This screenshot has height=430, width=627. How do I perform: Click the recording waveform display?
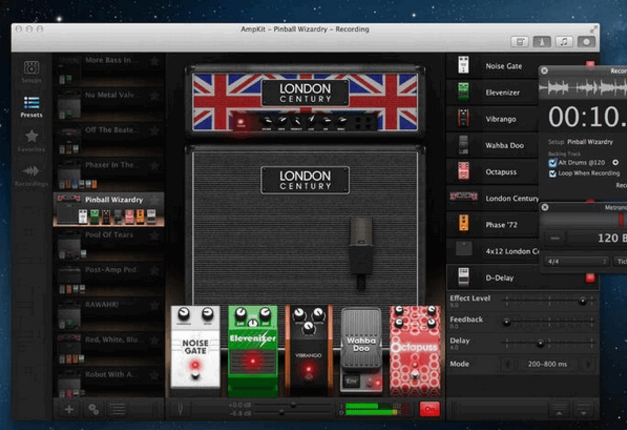tap(583, 87)
